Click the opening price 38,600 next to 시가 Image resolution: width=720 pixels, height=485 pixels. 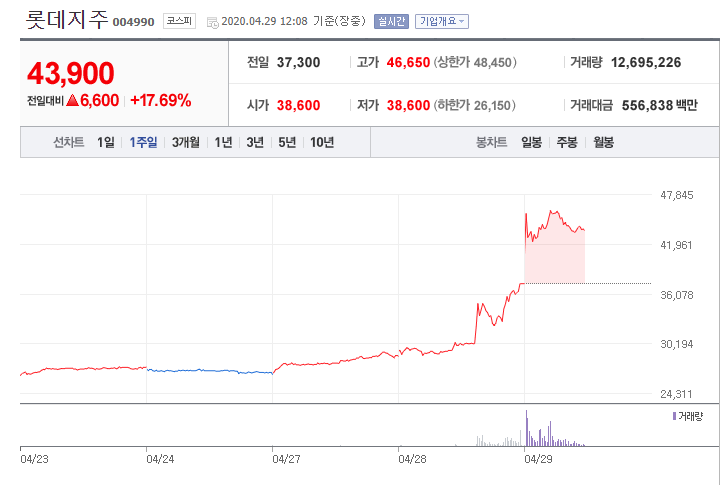pyautogui.click(x=298, y=106)
